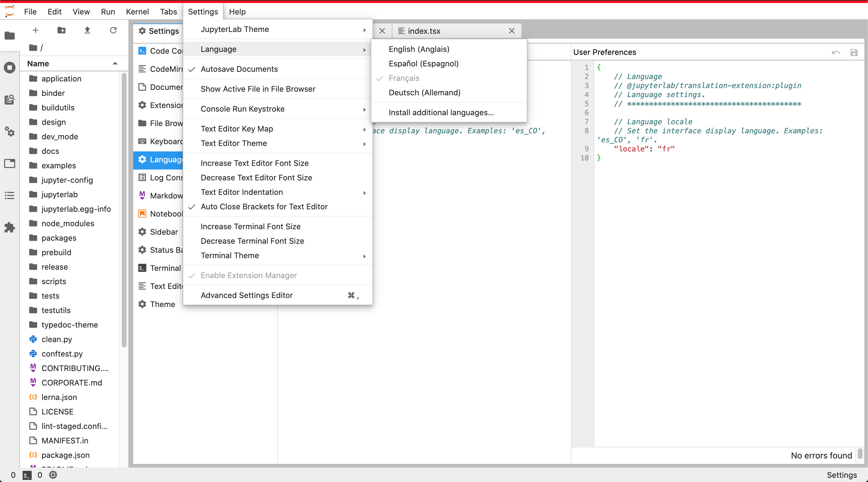The height and width of the screenshot is (482, 868).
Task: Toggle Auto Close Brackets for Text Editor
Action: point(264,206)
